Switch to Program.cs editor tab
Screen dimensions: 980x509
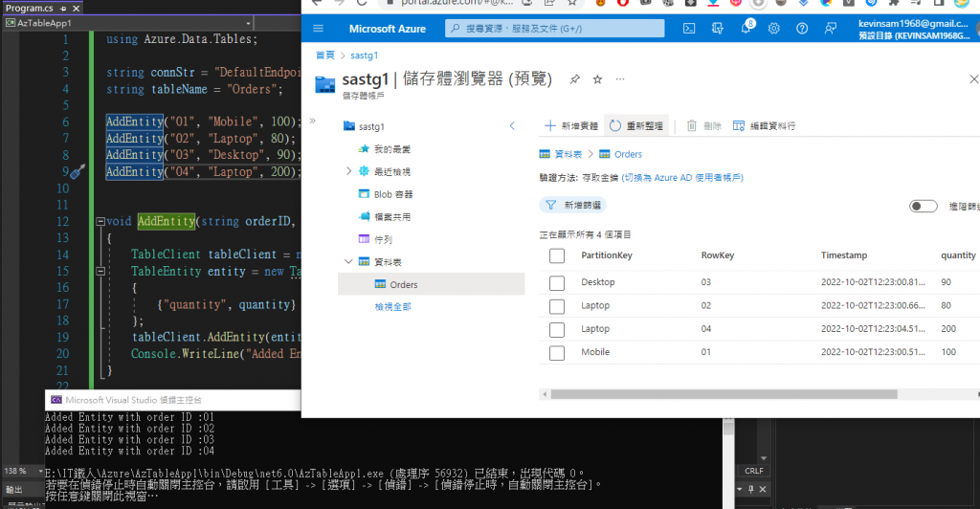(29, 8)
